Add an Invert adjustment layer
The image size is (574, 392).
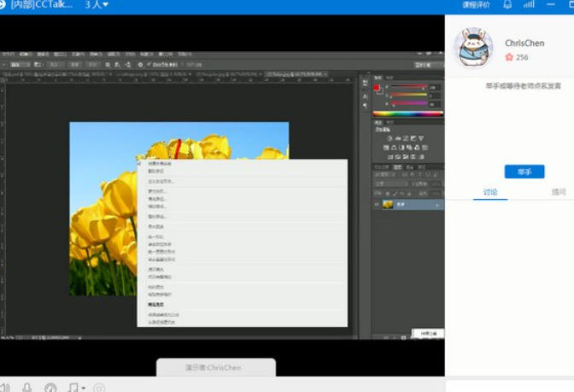(x=390, y=156)
